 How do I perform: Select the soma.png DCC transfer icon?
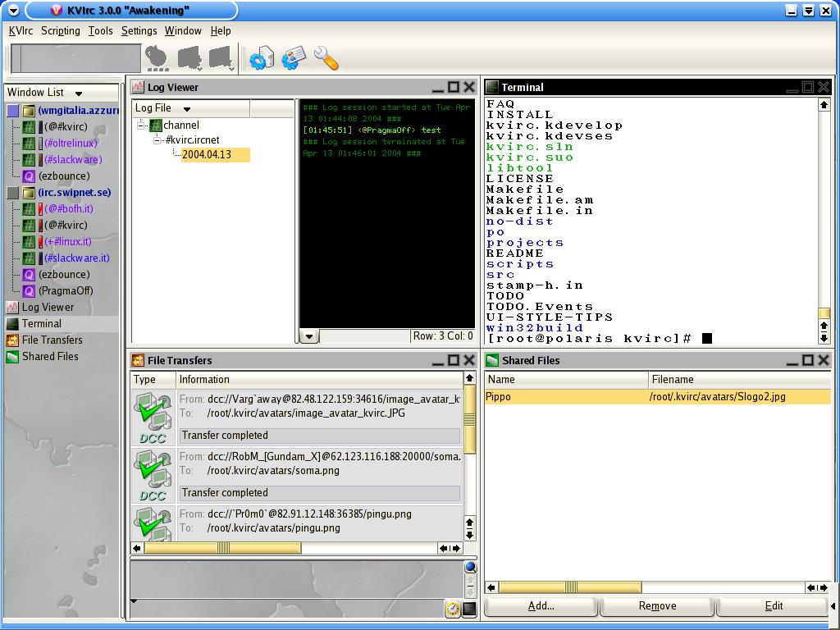tap(153, 475)
